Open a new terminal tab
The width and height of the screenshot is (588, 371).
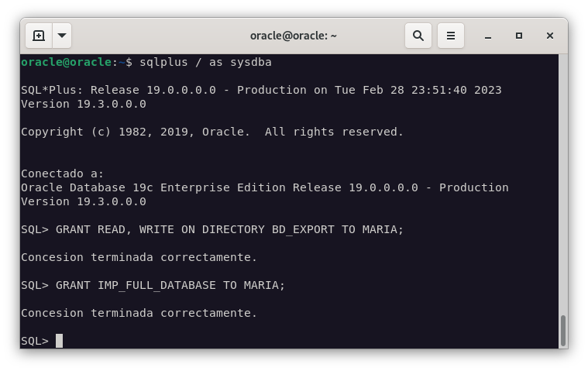39,36
